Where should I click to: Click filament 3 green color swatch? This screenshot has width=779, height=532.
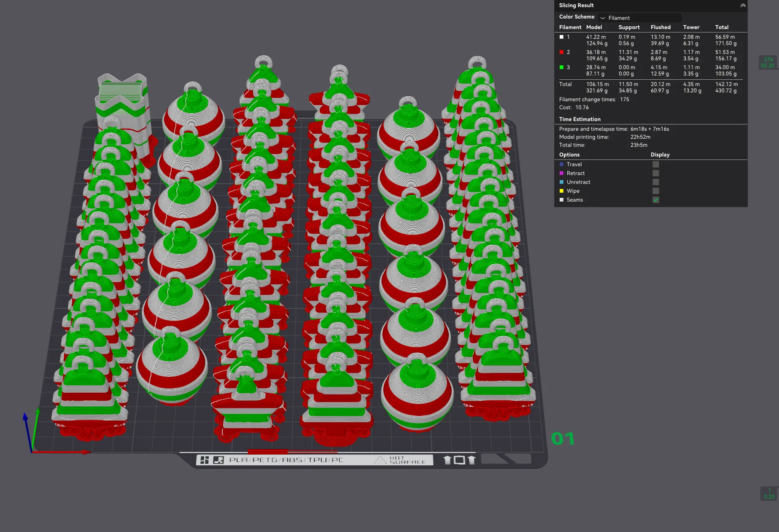561,68
